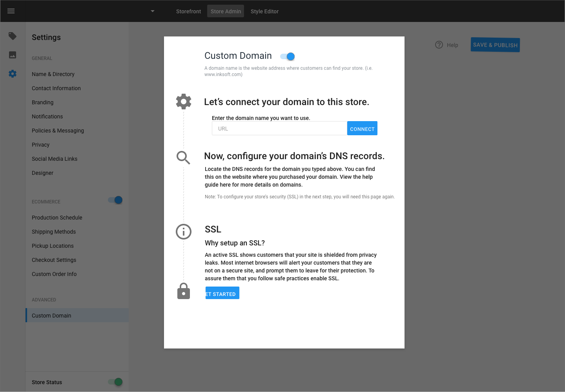Disable the Custom Domain toggle
Viewport: 565px width, 392px height.
287,56
